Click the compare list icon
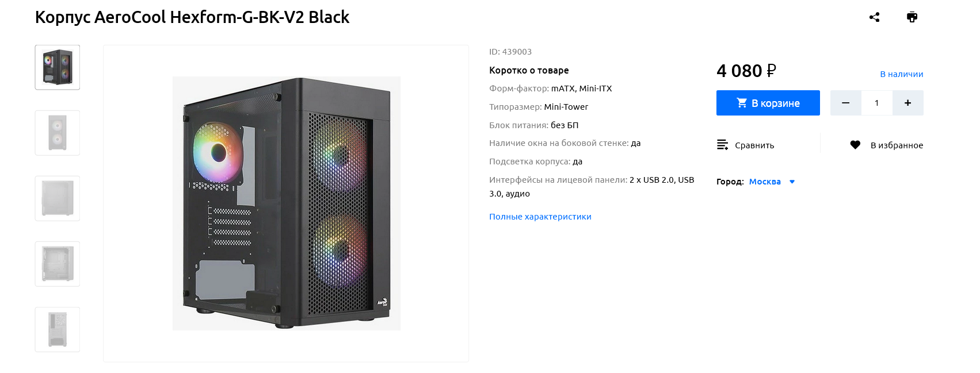The height and width of the screenshot is (373, 980). [722, 145]
